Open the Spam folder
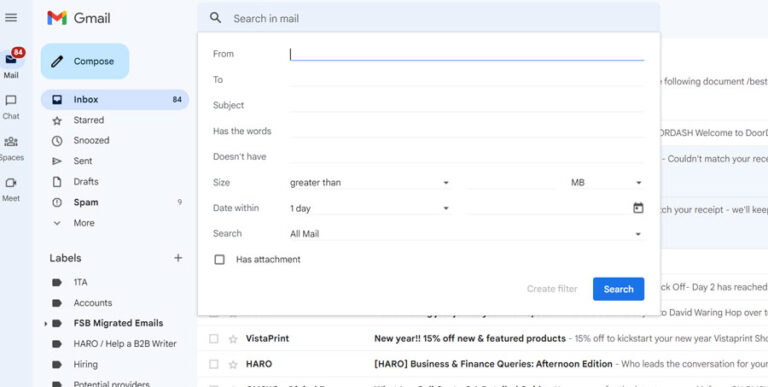768x387 pixels. [x=115, y=202]
